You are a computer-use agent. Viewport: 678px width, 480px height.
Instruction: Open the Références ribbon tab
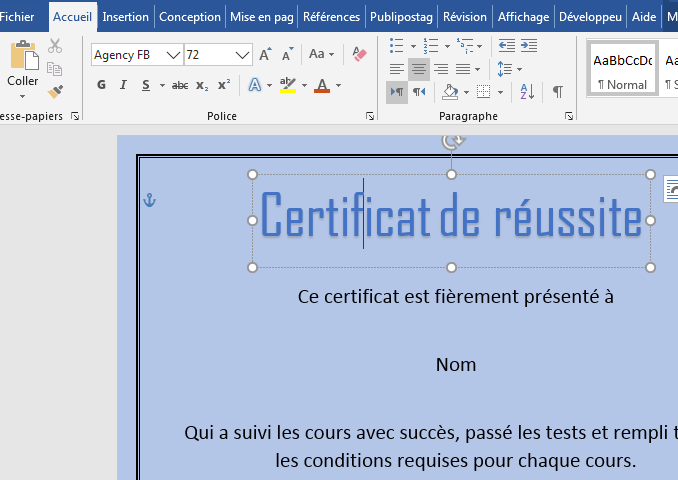click(x=331, y=17)
